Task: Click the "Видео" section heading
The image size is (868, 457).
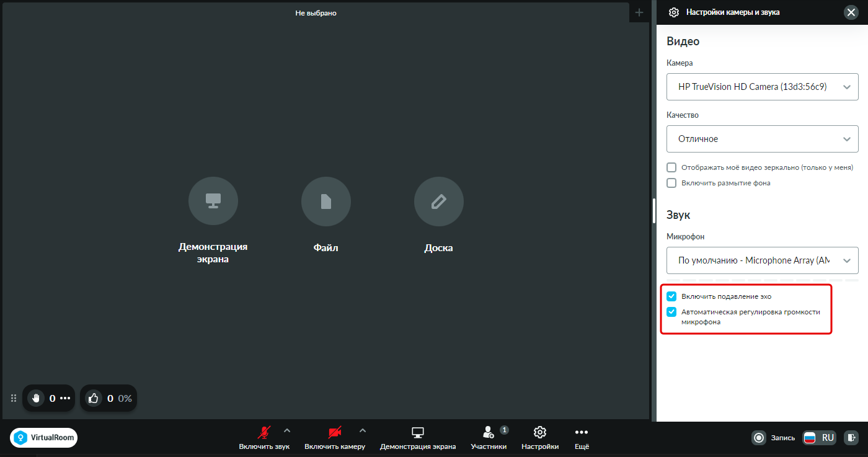Action: click(x=683, y=42)
